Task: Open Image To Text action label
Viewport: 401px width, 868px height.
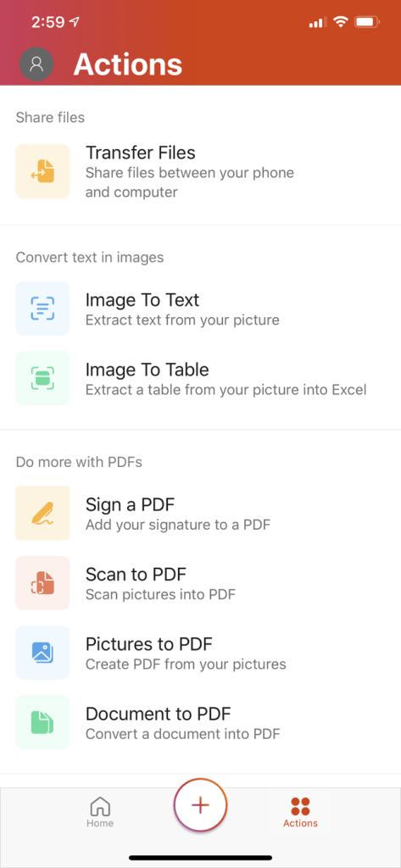Action: 142,300
